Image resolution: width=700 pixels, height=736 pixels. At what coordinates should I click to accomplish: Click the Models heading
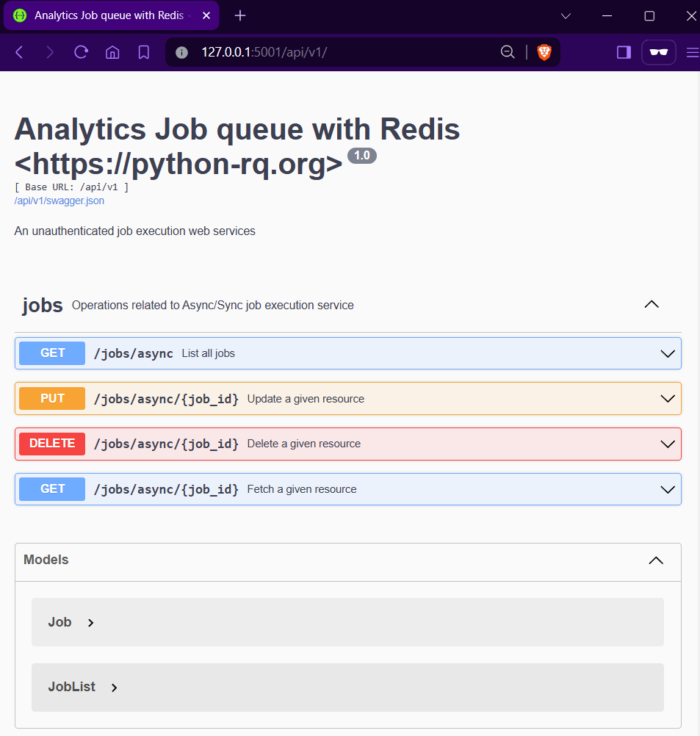[x=46, y=560]
